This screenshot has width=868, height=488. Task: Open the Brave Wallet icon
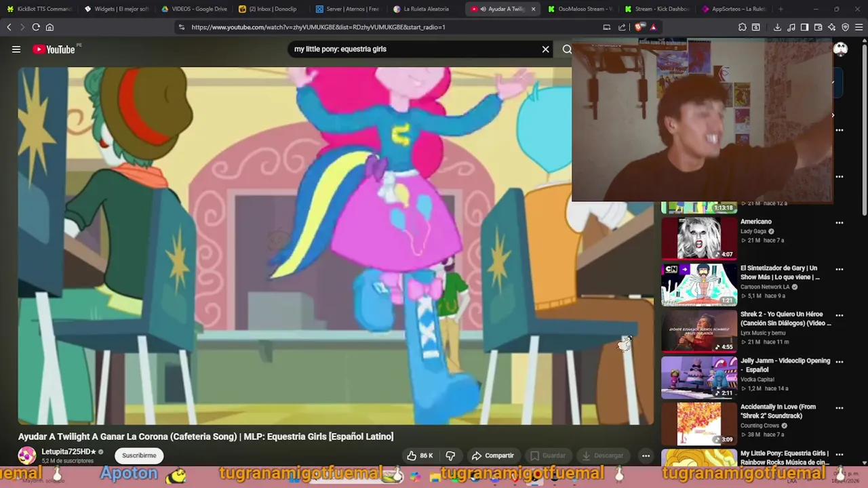818,27
